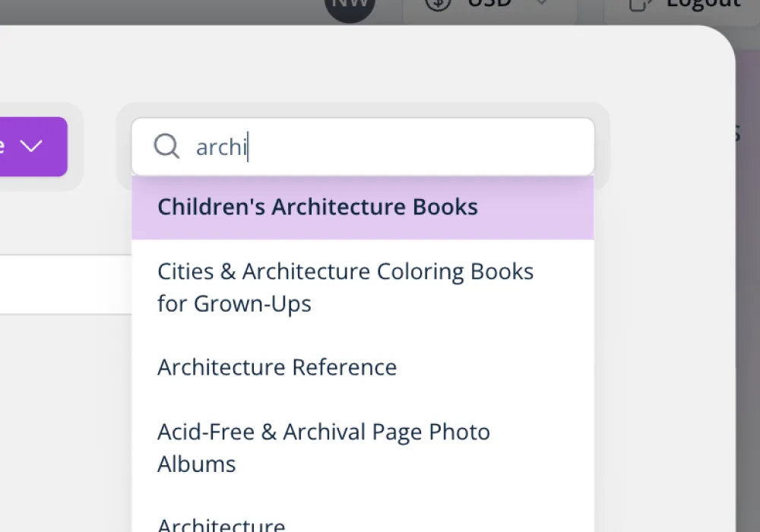Click the dollar currency icon

point(438,4)
